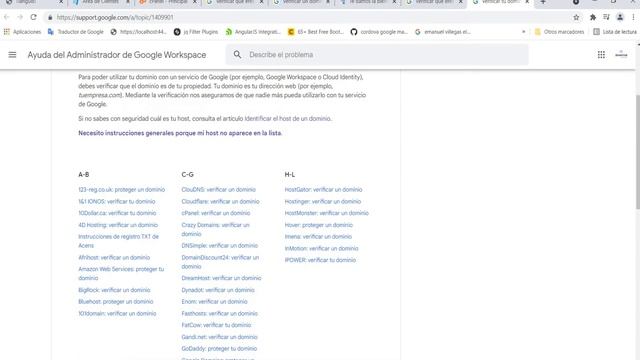Open BigRock verificar un dominio
This screenshot has width=640, height=360.
(114, 290)
